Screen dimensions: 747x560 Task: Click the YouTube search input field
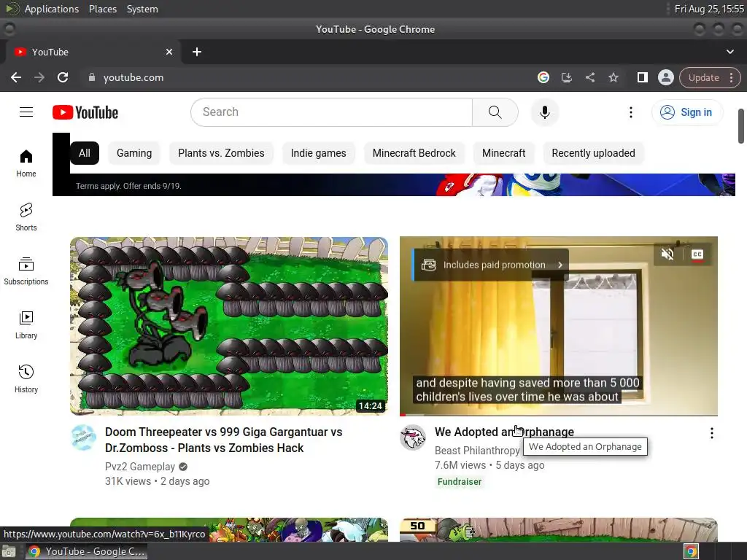(x=332, y=112)
